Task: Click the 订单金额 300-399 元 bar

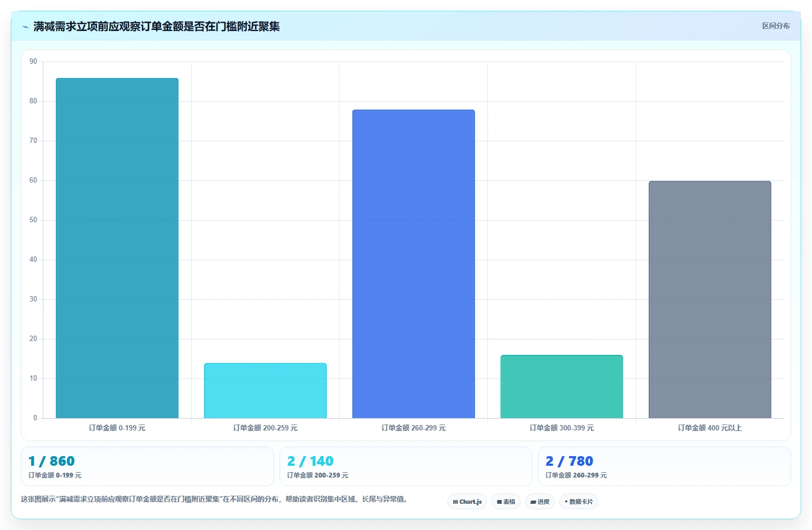Action: coord(562,387)
